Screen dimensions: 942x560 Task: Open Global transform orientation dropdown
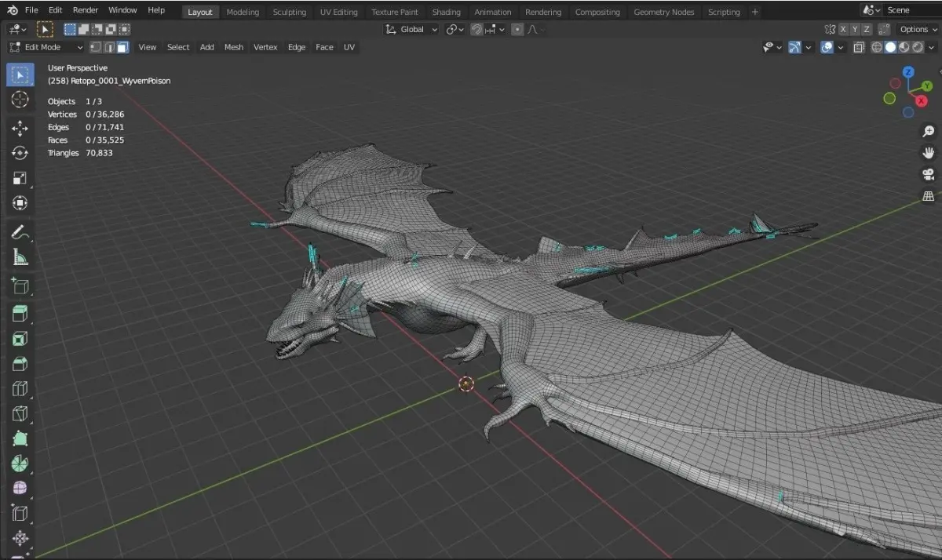[412, 29]
